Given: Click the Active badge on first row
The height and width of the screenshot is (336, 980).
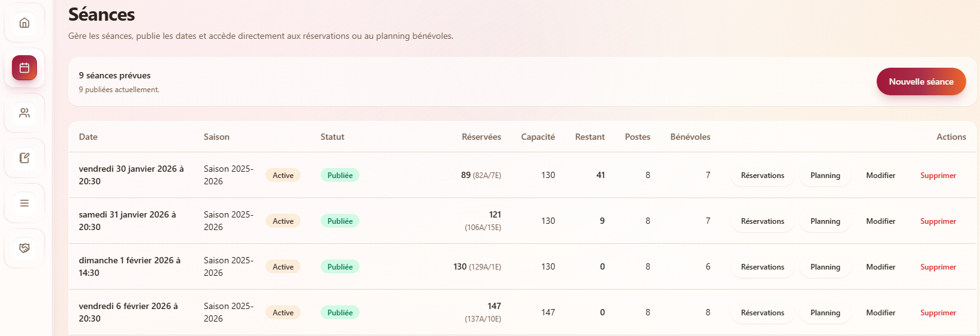Looking at the screenshot, I should point(283,175).
